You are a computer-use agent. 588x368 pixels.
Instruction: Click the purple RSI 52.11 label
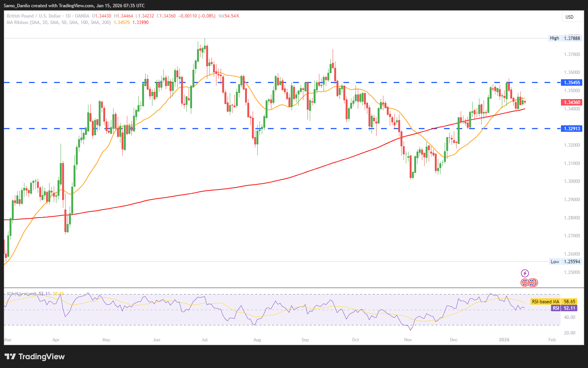(564, 308)
